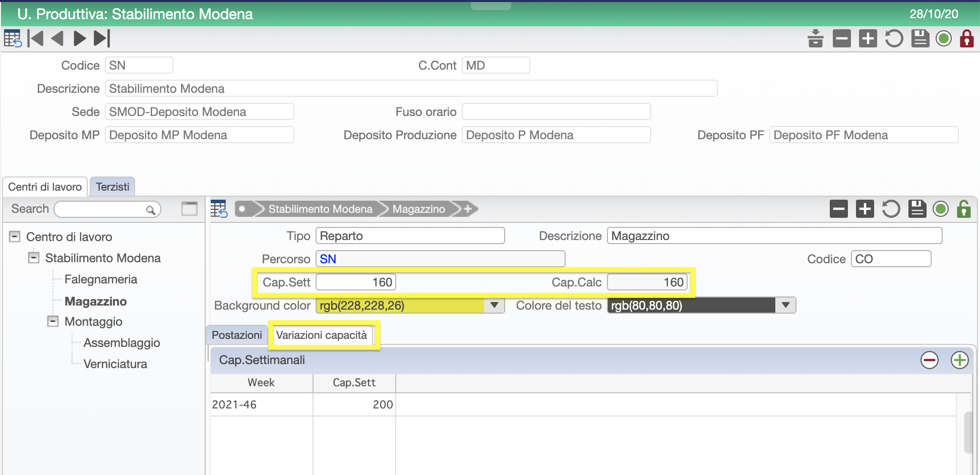Save the Magazzino panel with floppy icon
The width and height of the screenshot is (980, 475).
(917, 209)
